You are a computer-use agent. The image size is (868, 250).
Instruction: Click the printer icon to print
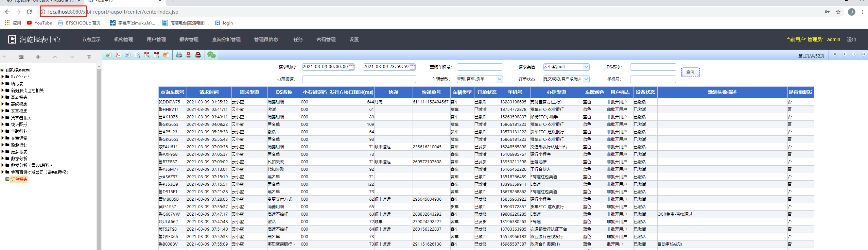click(x=179, y=55)
